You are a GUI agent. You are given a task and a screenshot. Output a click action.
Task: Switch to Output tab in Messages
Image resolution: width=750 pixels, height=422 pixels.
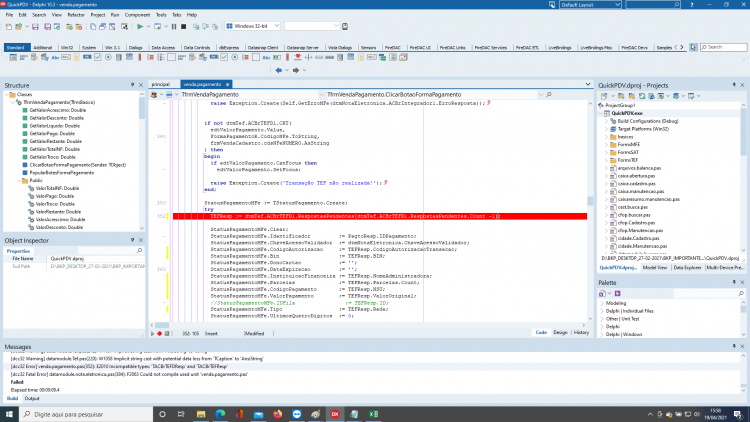(32, 399)
